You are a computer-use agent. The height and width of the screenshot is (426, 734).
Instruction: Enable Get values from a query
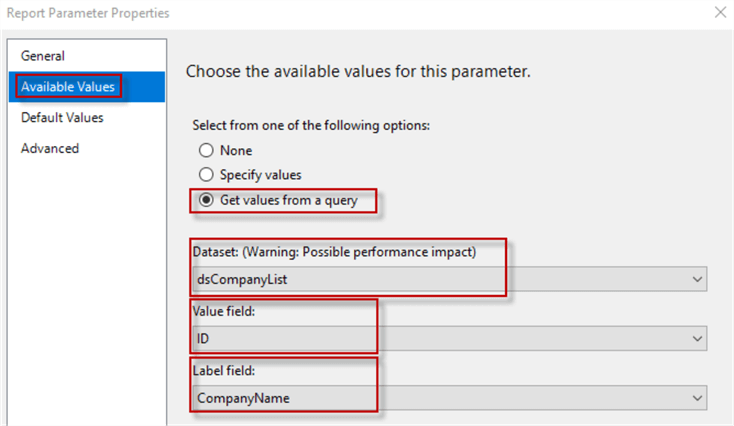coord(206,200)
